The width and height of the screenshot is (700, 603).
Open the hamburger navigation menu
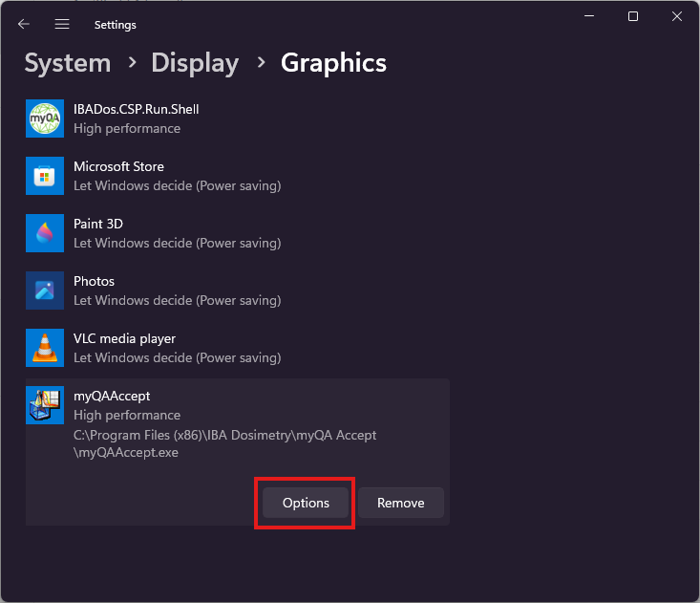(62, 24)
